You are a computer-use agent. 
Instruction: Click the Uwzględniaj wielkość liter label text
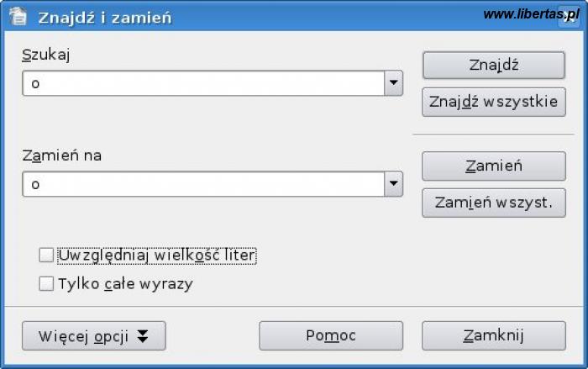click(156, 255)
